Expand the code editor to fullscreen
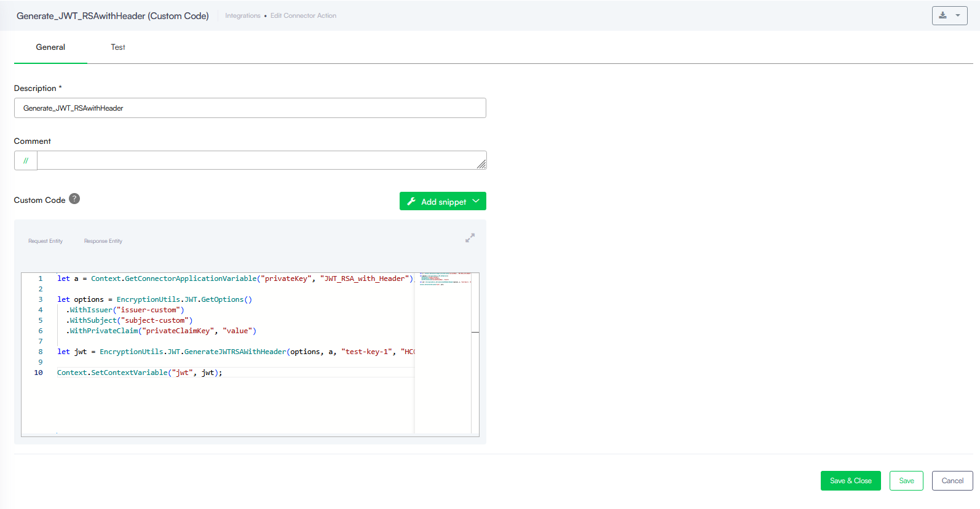The width and height of the screenshot is (980, 509). pyautogui.click(x=470, y=237)
